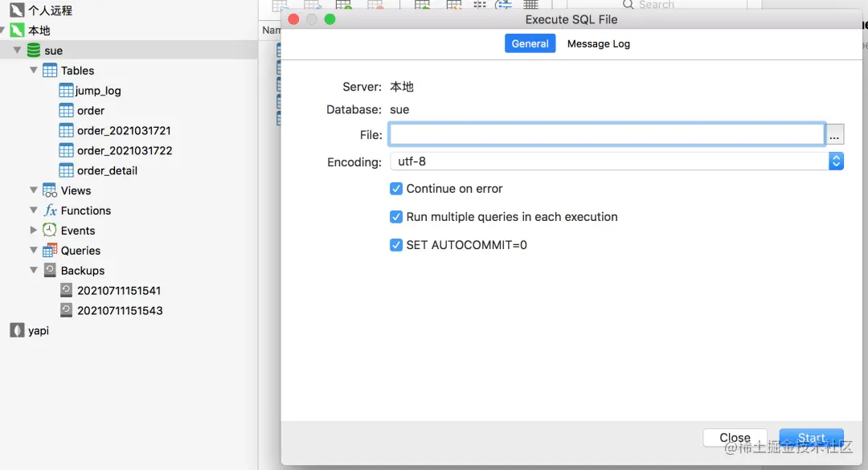
Task: Collapse the Backups tree node
Action: pyautogui.click(x=33, y=270)
